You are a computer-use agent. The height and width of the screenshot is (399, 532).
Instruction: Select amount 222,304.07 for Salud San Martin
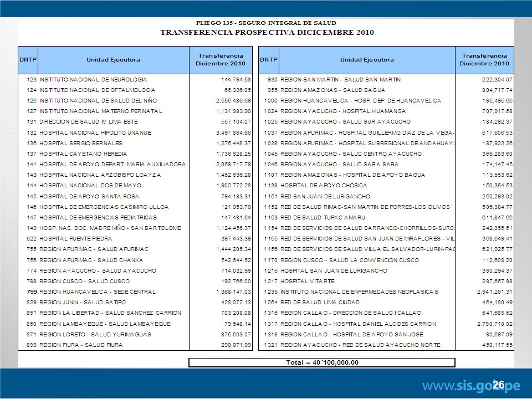pos(497,79)
